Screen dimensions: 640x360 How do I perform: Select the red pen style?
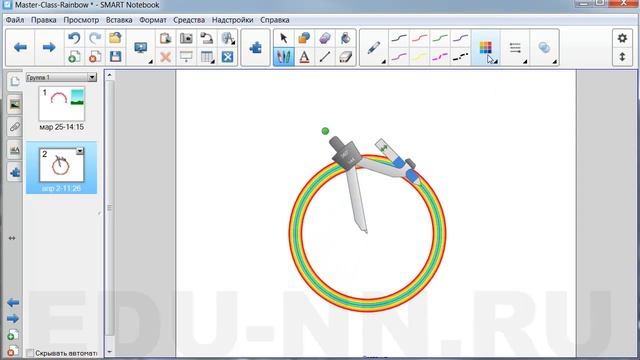click(419, 39)
